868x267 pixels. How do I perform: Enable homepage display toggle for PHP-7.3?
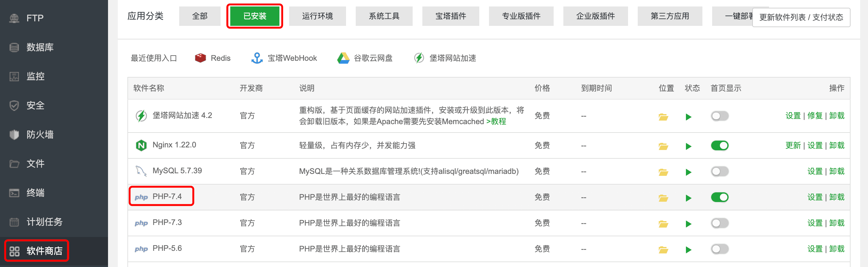[x=720, y=223]
